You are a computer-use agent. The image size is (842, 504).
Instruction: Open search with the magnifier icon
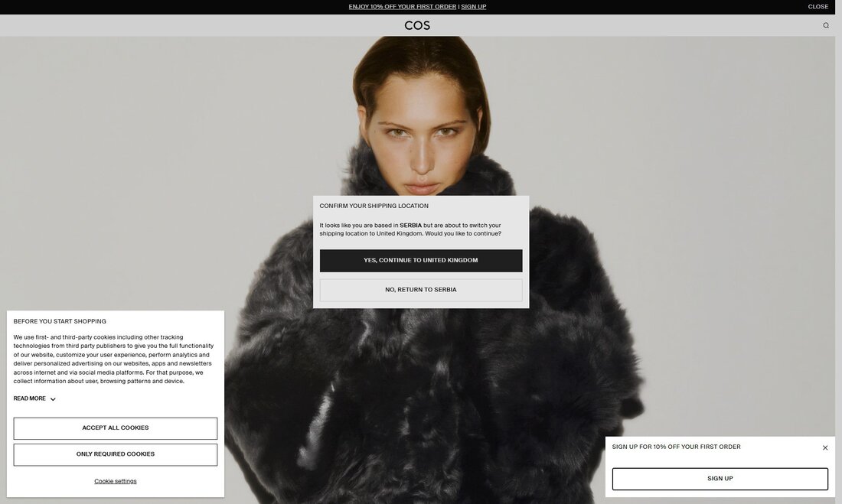[826, 25]
